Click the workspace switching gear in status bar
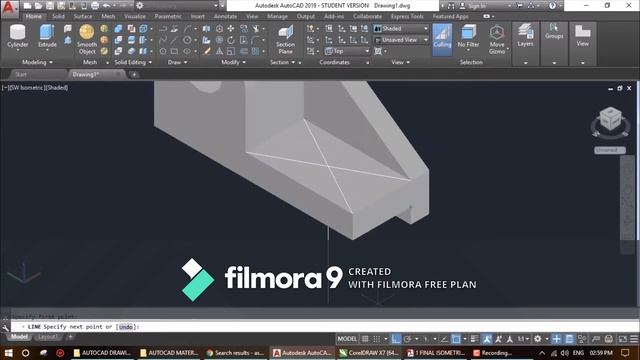This screenshot has height=360, width=640. (538, 339)
